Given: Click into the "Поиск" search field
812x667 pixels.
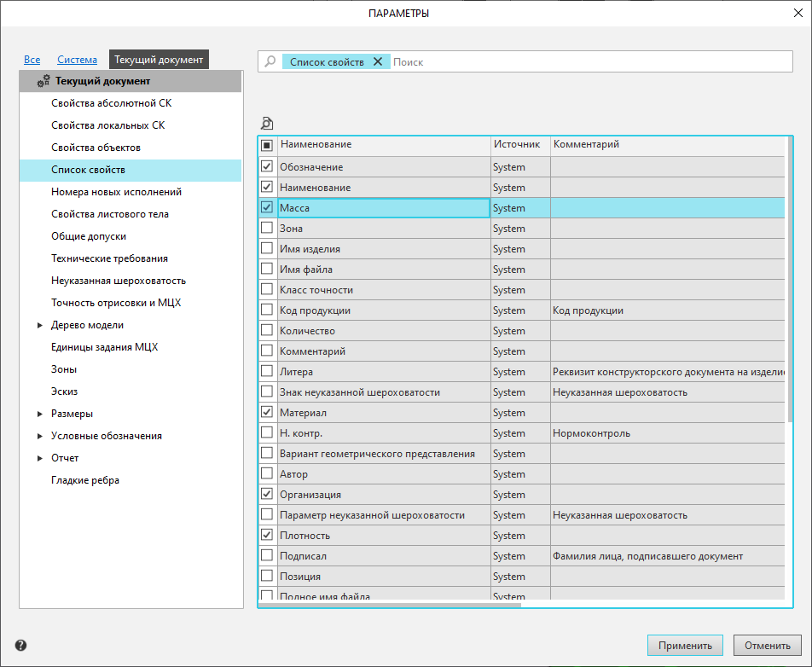Looking at the screenshot, I should pyautogui.click(x=589, y=61).
